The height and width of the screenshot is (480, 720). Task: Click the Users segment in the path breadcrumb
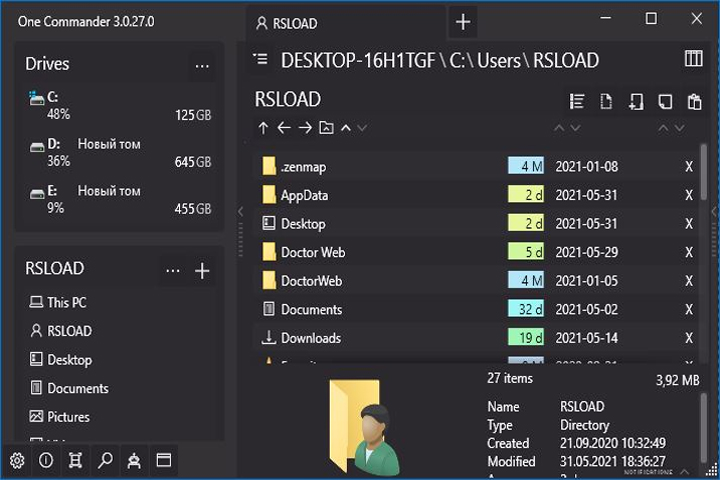click(499, 61)
